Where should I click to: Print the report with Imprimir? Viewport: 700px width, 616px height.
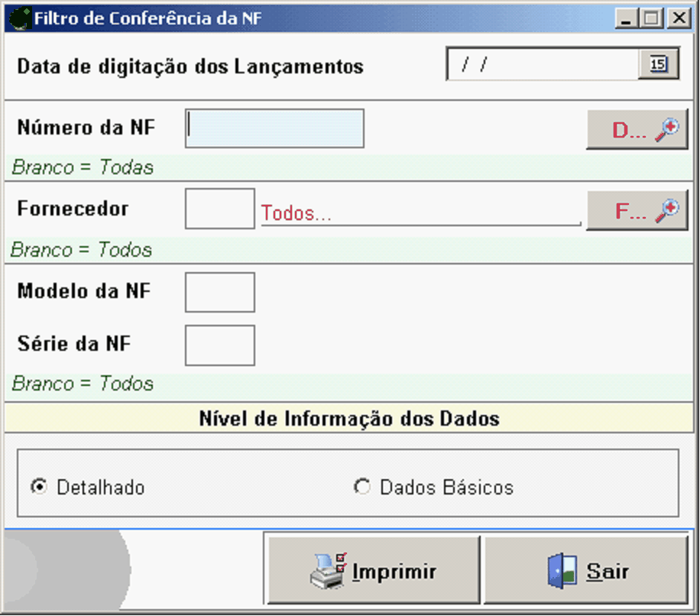point(373,571)
